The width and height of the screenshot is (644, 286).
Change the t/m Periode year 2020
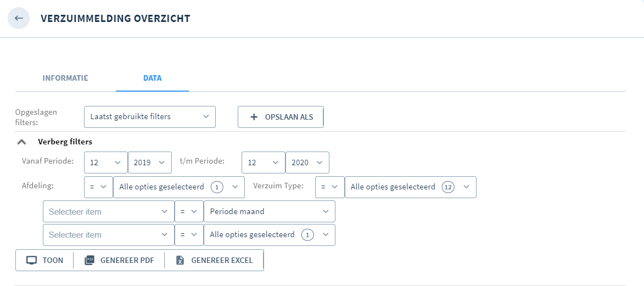(307, 162)
